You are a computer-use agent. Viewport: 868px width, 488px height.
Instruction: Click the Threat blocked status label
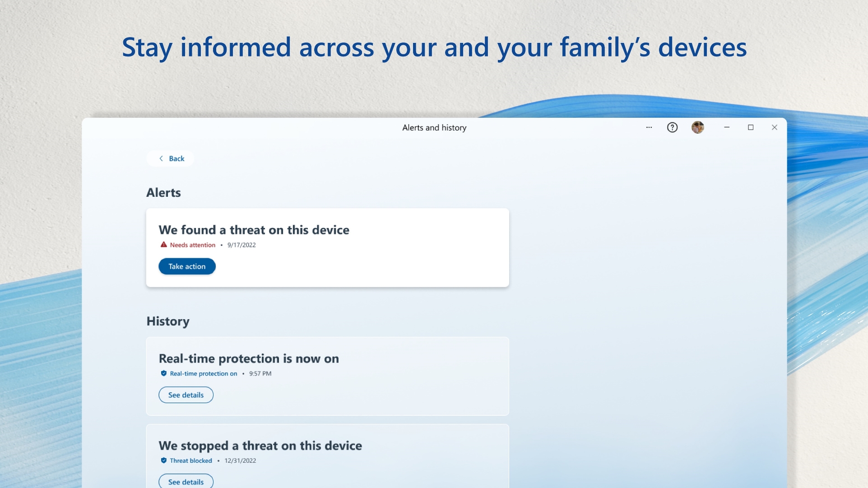pos(191,461)
